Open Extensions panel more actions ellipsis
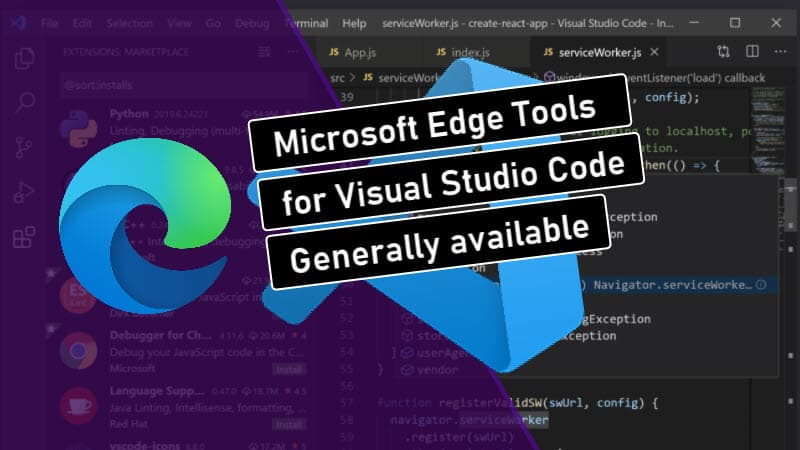 293,52
